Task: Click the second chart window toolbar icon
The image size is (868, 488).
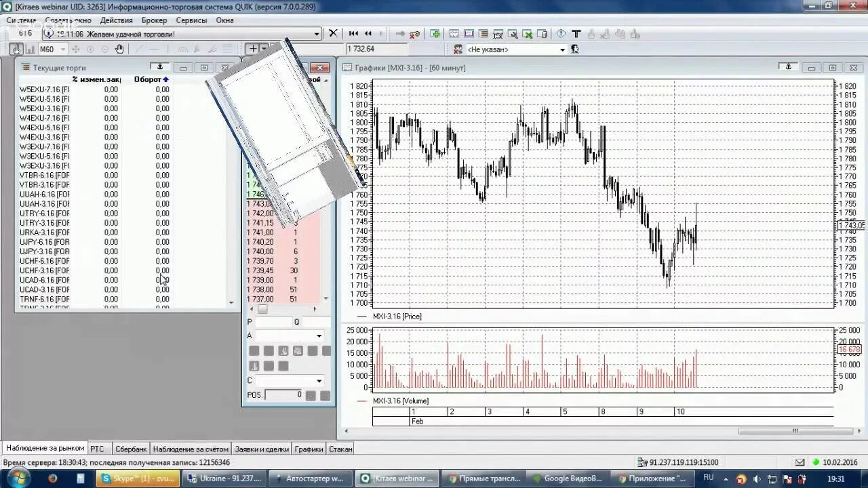Action: tap(468, 33)
